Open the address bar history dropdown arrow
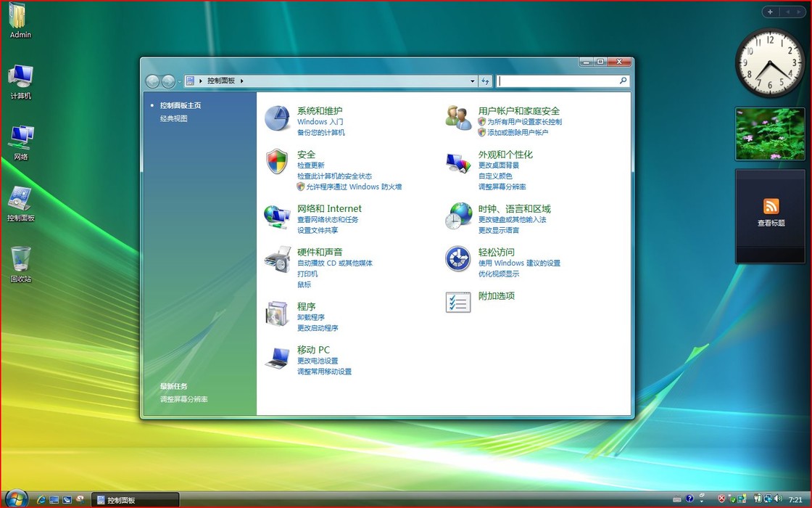812x508 pixels. [472, 81]
